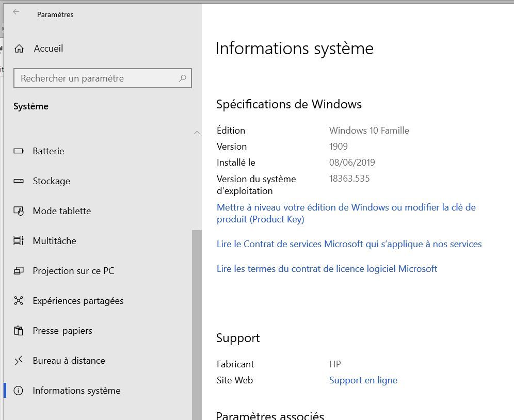Go to Accueil settings home
Screen dimensions: 514x420
pyautogui.click(x=48, y=49)
